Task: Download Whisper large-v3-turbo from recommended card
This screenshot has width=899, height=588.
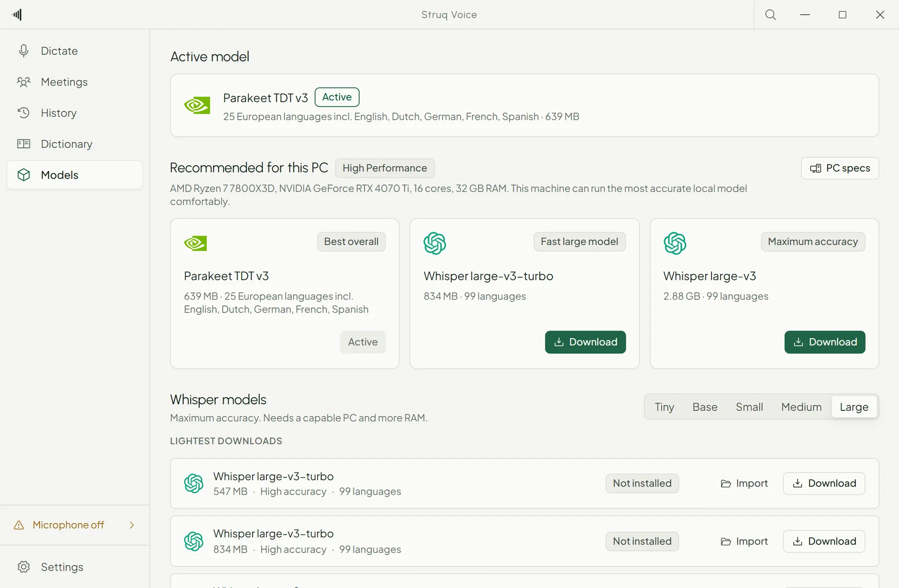Action: pos(585,342)
